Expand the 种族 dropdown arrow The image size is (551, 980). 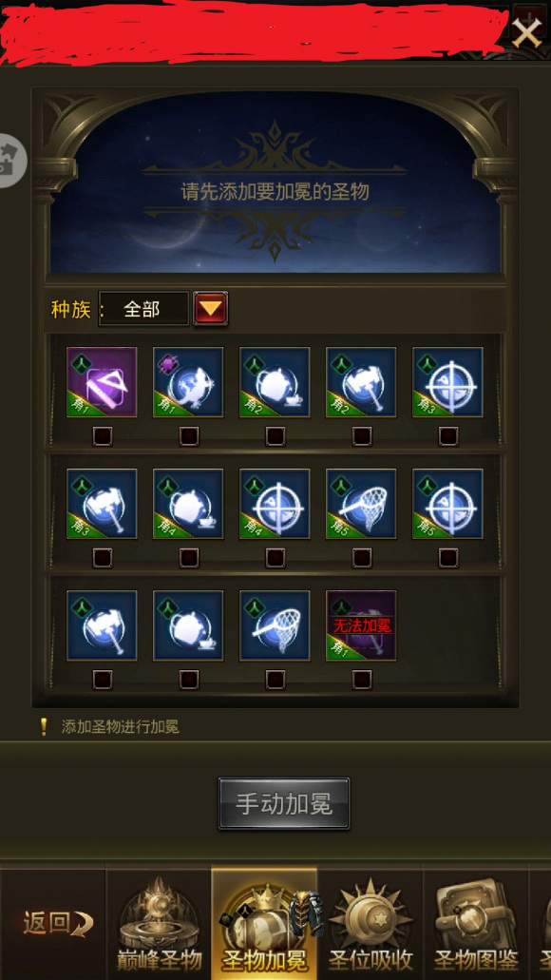click(211, 309)
